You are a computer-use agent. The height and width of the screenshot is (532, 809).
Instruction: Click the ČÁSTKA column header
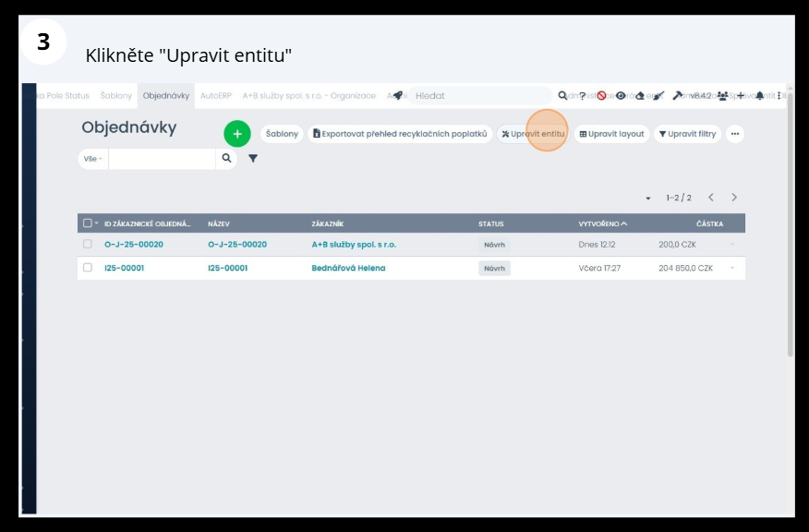tap(709, 224)
